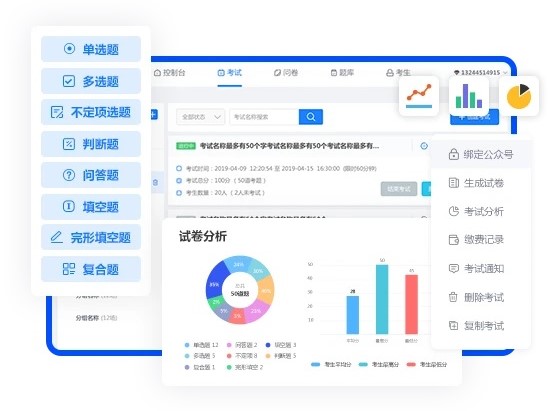Click the lock icon beside 绑定公众号
The image size is (548, 411).
pyautogui.click(x=453, y=154)
